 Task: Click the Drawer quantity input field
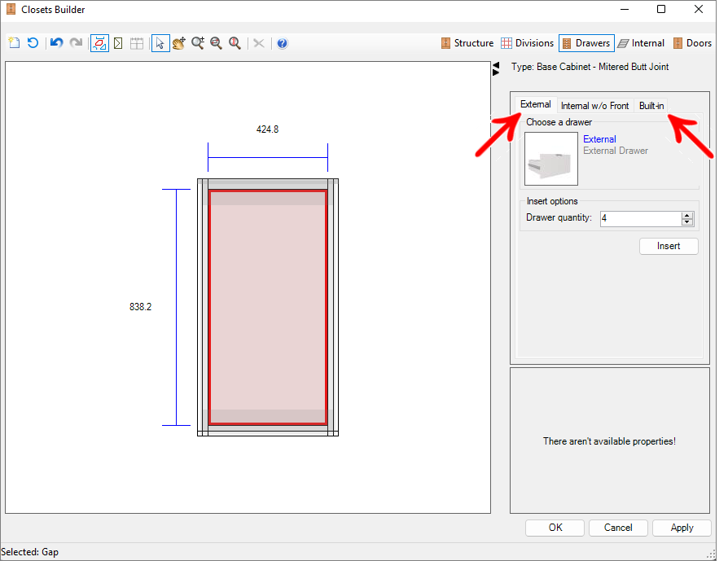pos(640,218)
